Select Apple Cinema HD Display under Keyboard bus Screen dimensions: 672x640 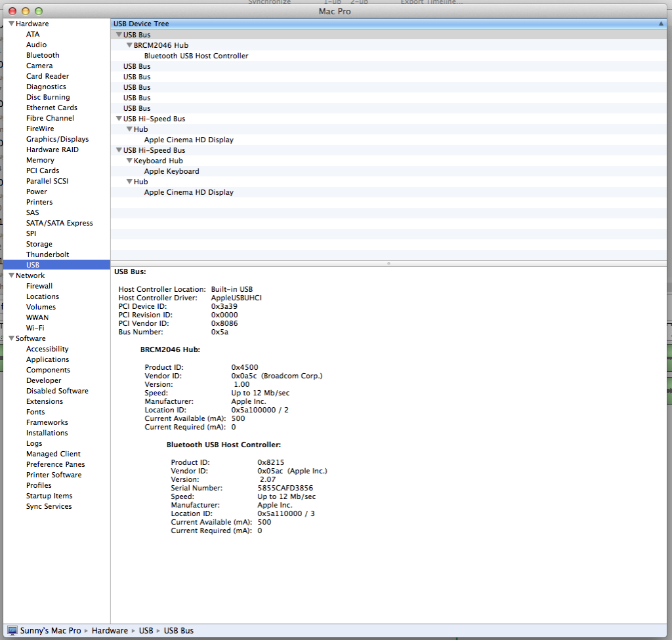[388, 192]
